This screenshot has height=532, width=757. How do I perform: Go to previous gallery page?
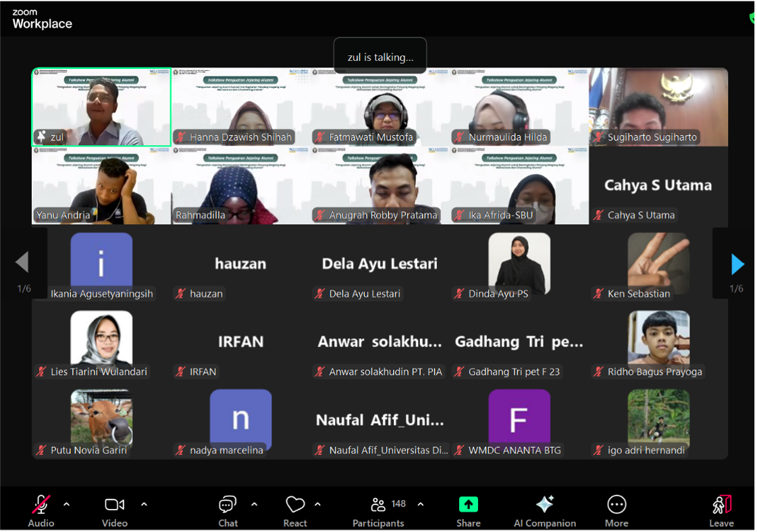point(22,263)
